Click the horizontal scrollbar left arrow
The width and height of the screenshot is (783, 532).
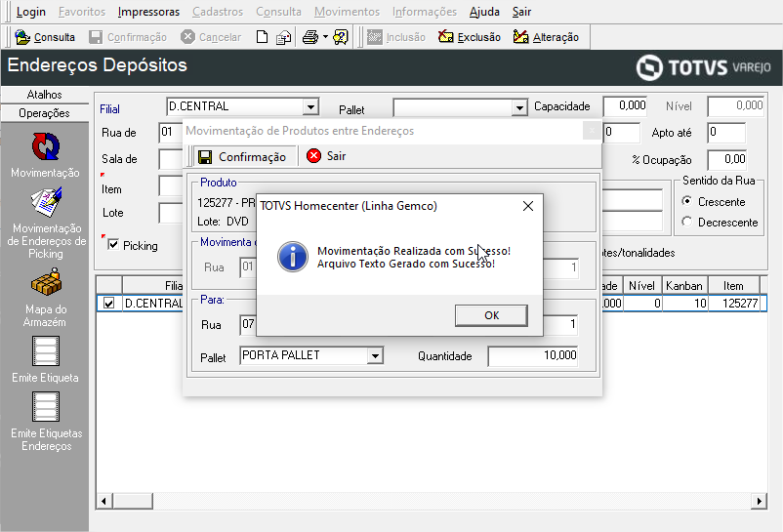tap(103, 501)
